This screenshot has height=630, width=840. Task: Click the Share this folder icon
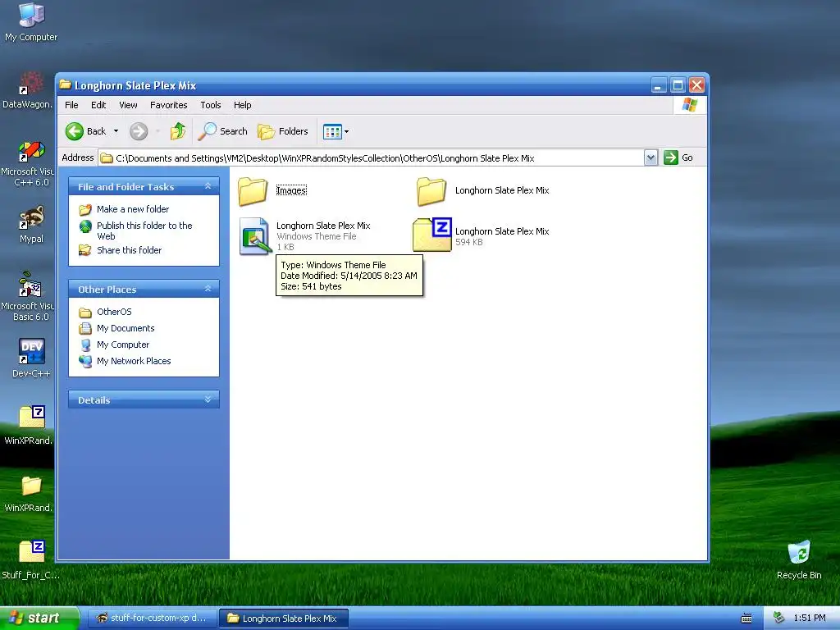[x=85, y=250]
